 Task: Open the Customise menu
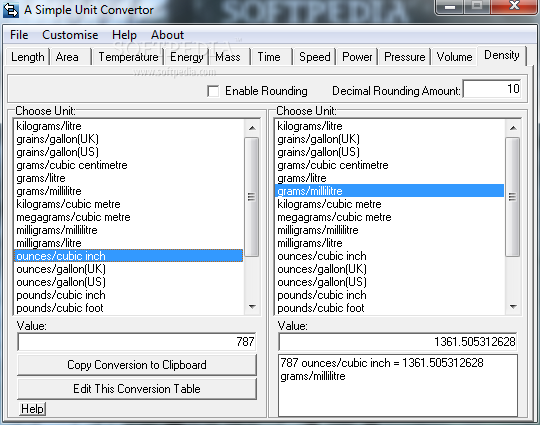(x=70, y=35)
